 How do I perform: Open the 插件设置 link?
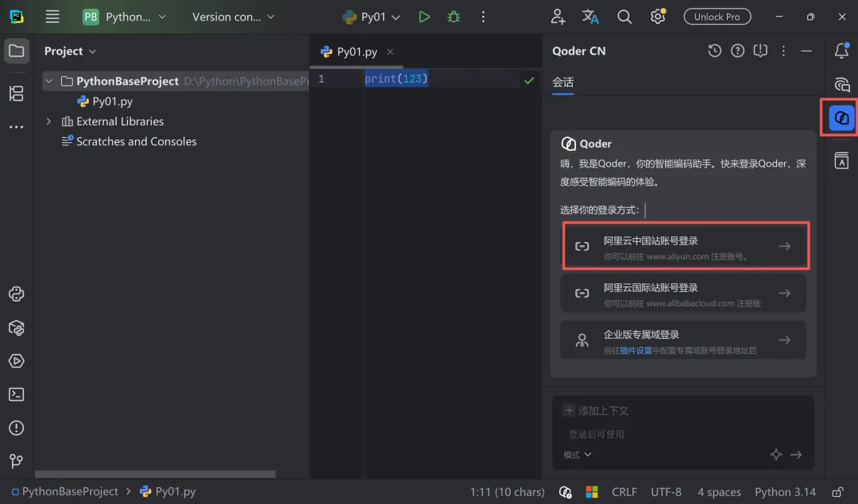(636, 350)
